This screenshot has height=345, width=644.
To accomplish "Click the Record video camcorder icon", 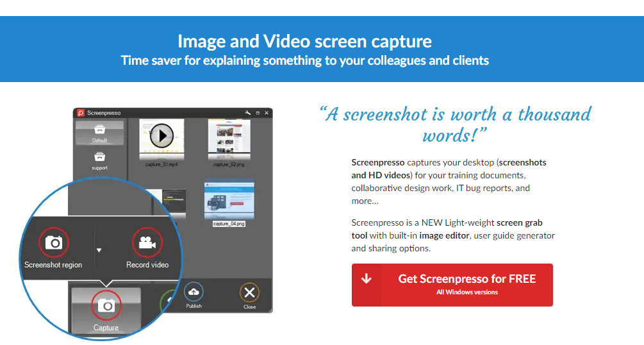I will pos(147,242).
